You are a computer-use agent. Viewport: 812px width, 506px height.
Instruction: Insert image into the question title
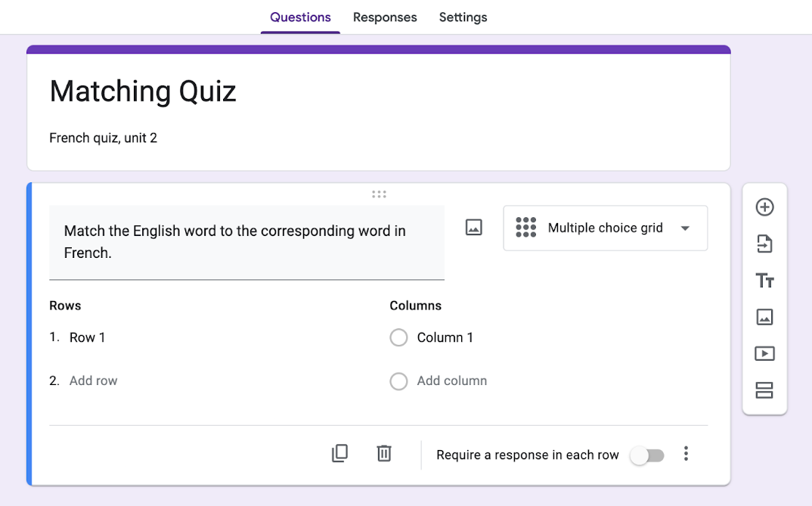tap(474, 228)
